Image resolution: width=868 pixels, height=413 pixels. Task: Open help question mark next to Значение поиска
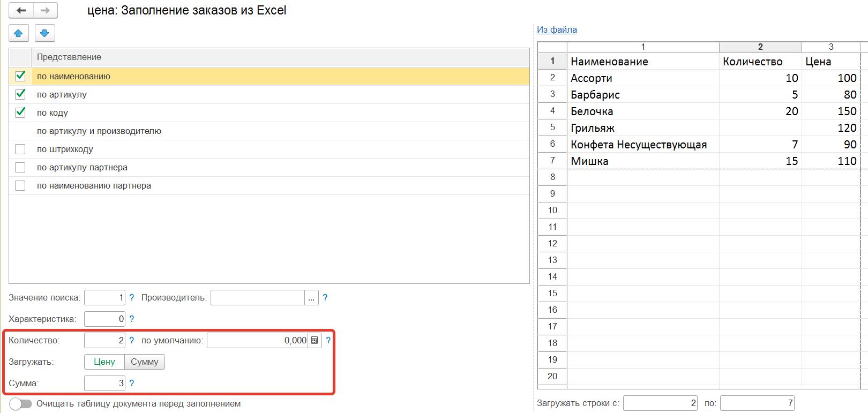click(x=131, y=297)
